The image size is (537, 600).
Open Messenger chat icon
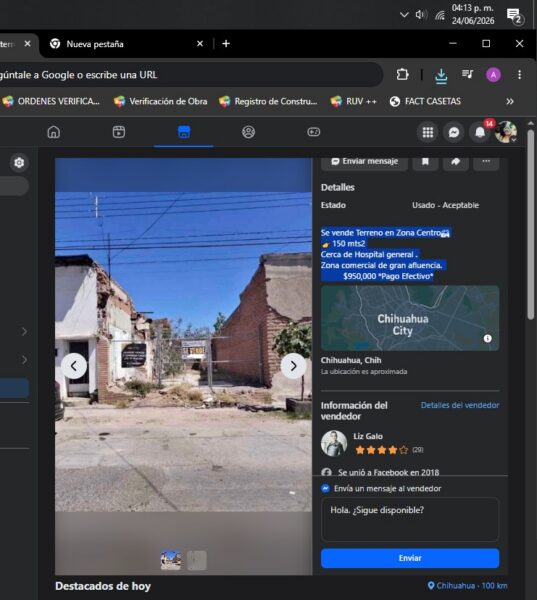point(454,132)
